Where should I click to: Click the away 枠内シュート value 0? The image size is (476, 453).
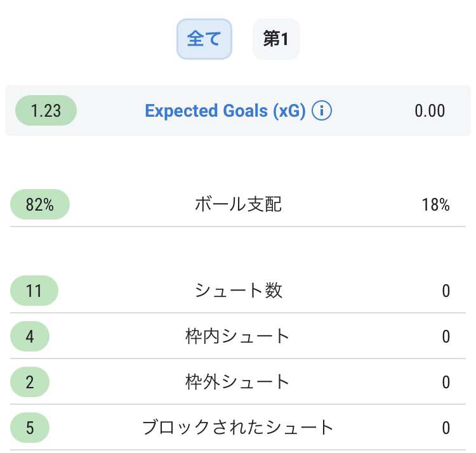tap(446, 336)
